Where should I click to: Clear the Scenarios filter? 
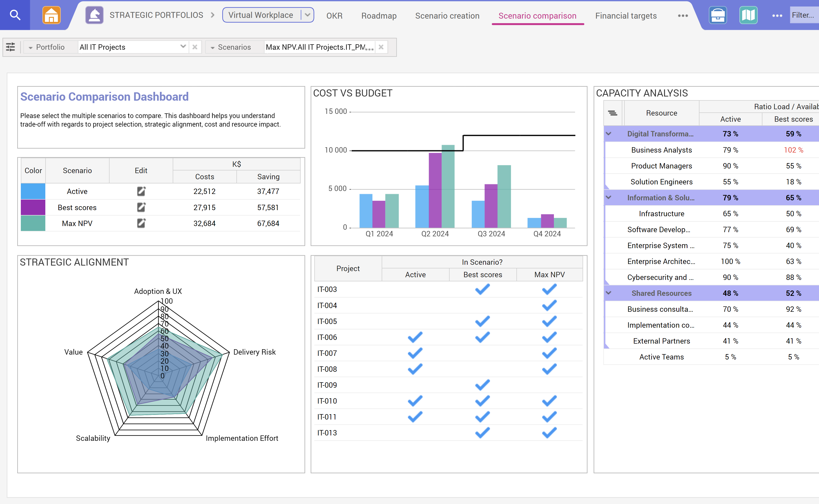coord(381,47)
